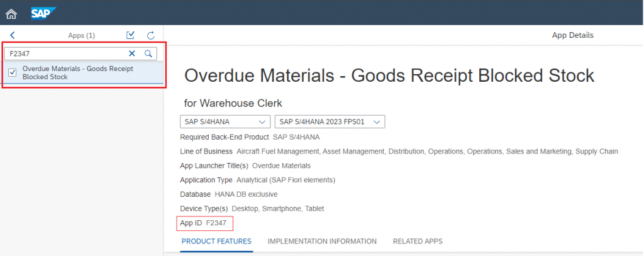
Task: Open the Home icon in header
Action: click(x=11, y=14)
